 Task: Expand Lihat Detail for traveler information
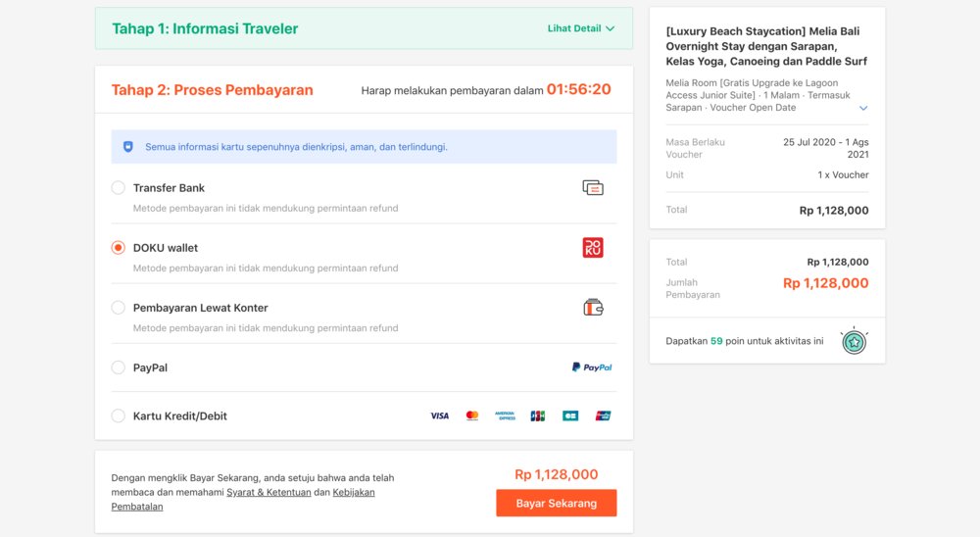click(x=581, y=28)
